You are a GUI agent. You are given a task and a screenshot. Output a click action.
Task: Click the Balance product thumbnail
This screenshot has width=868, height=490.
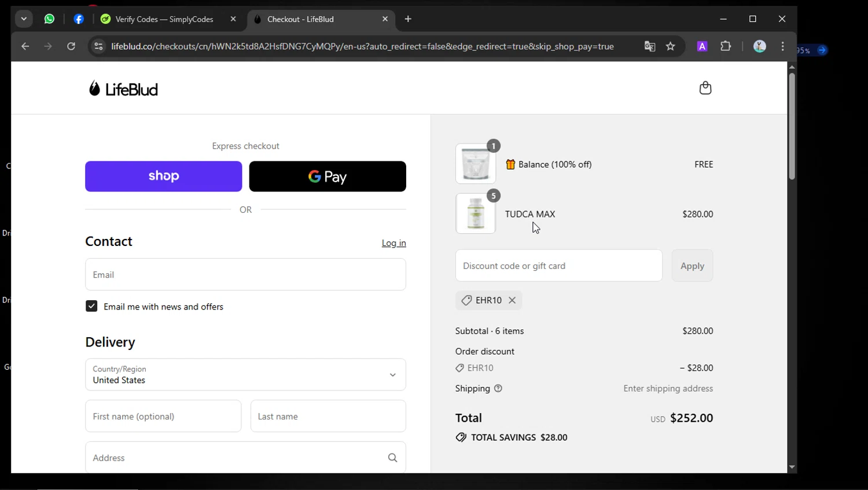tap(476, 164)
